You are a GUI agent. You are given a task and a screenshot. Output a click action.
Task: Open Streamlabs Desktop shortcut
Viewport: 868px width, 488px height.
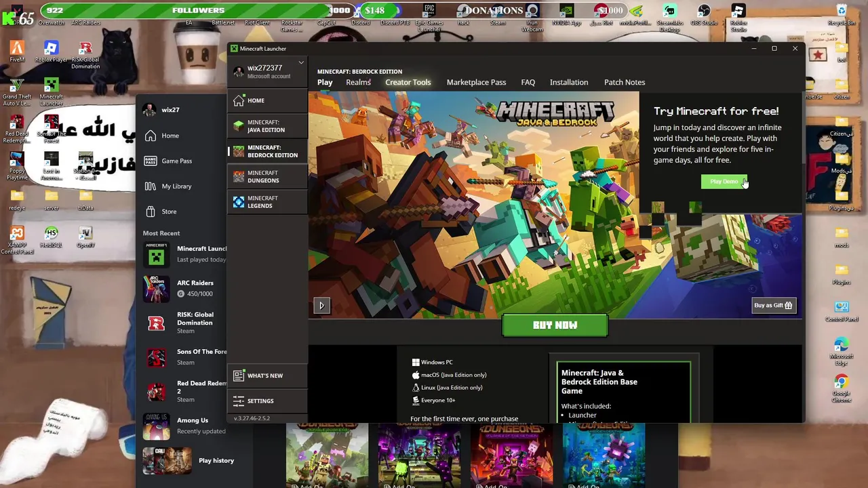pos(669,18)
